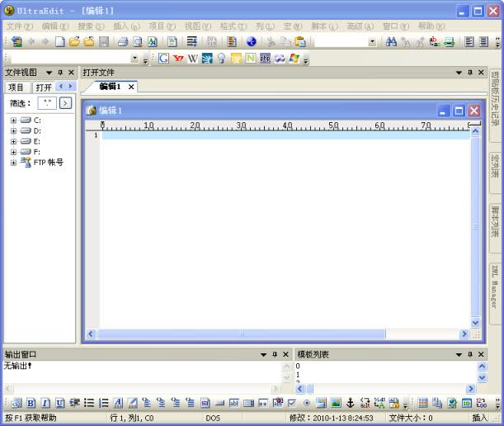Viewport: 504px width, 426px height.
Task: Open the 输出窗口 panel menu arrow
Action: pos(263,354)
